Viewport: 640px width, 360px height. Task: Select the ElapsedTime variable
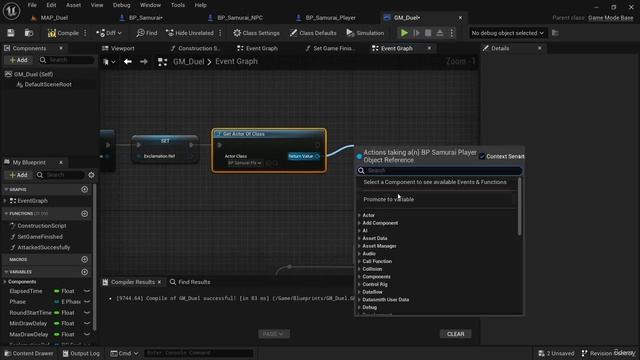pos(26,291)
